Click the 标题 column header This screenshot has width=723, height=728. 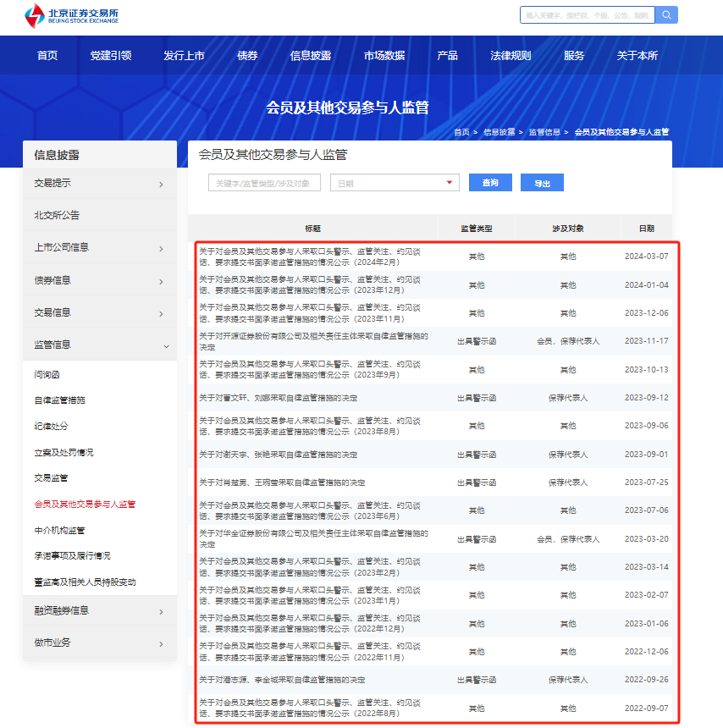point(312,228)
